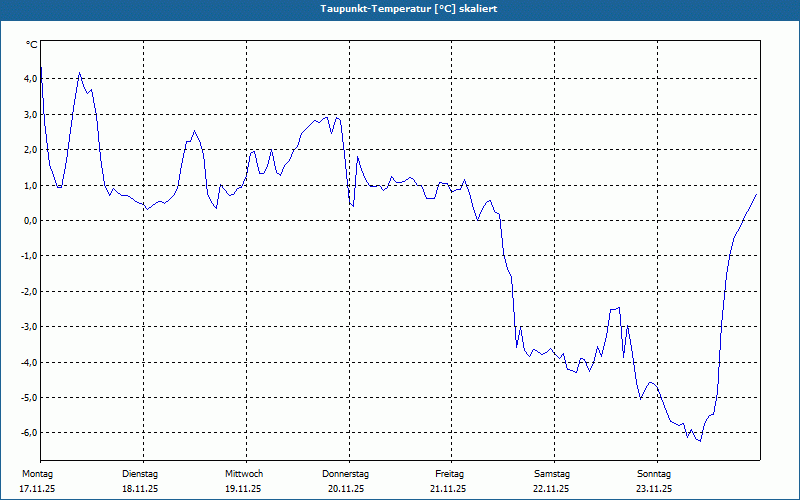800x500 pixels.
Task: Click the Mittwoch day label
Action: (244, 474)
